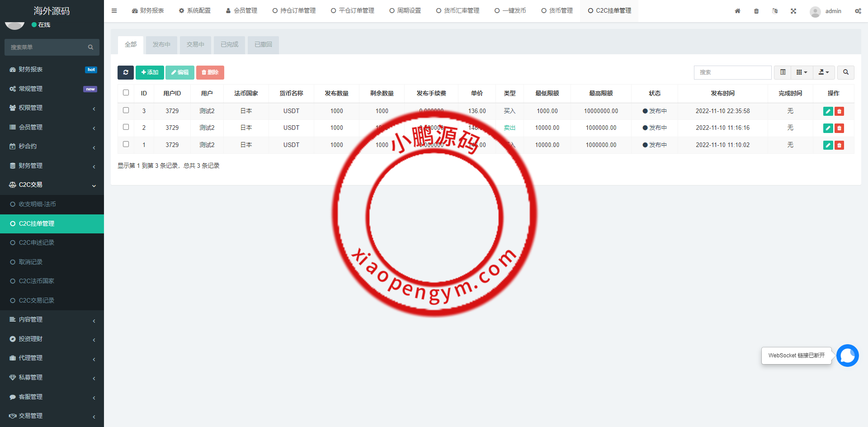Expand the 会员管理 sidebar section

52,127
